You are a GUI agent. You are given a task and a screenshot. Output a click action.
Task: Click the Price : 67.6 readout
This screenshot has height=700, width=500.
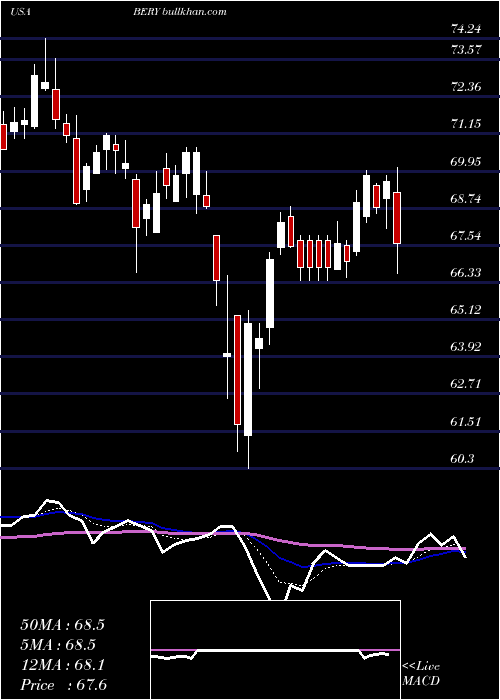click(63, 685)
